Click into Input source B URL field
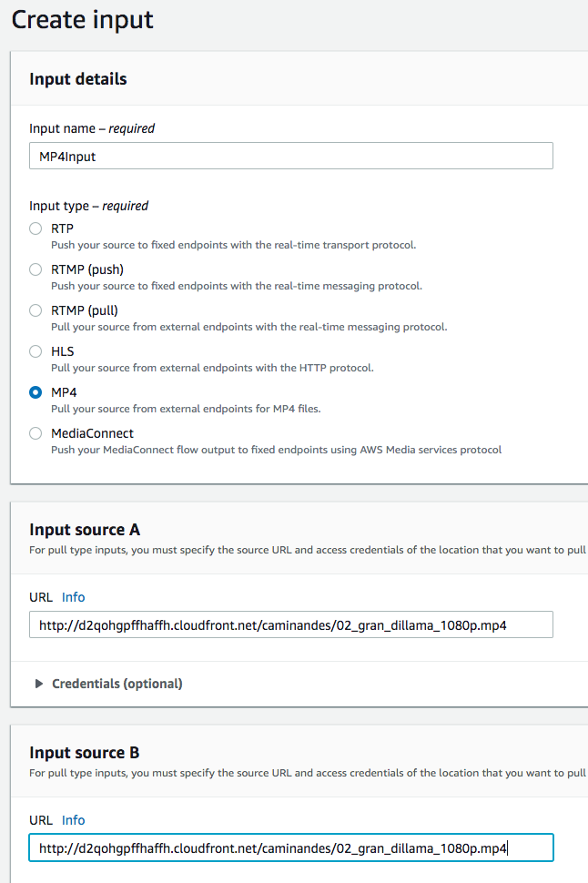The height and width of the screenshot is (883, 588). pyautogui.click(x=291, y=847)
